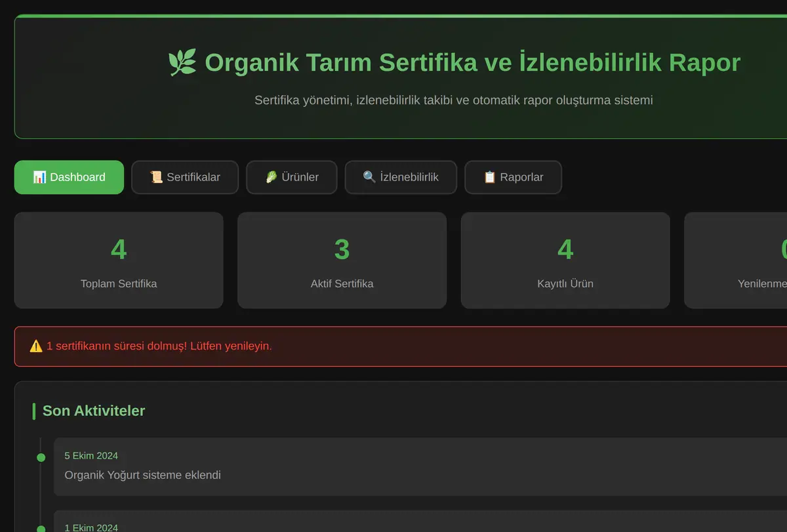The width and height of the screenshot is (787, 532).
Task: Click the scroll icon on Sertifikalar tab
Action: point(156,177)
